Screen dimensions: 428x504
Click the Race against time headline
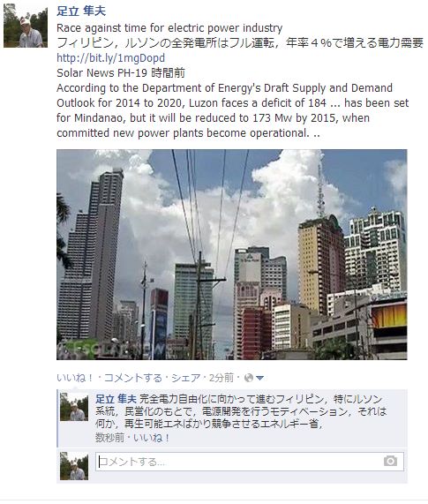169,28
